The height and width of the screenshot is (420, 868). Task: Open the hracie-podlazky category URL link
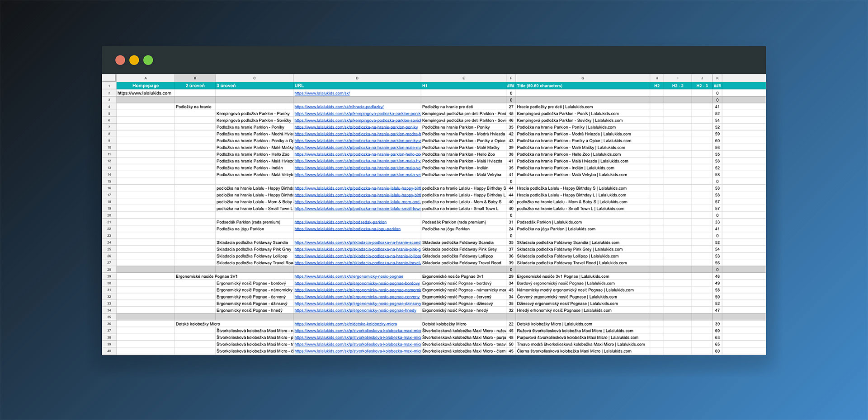point(339,107)
